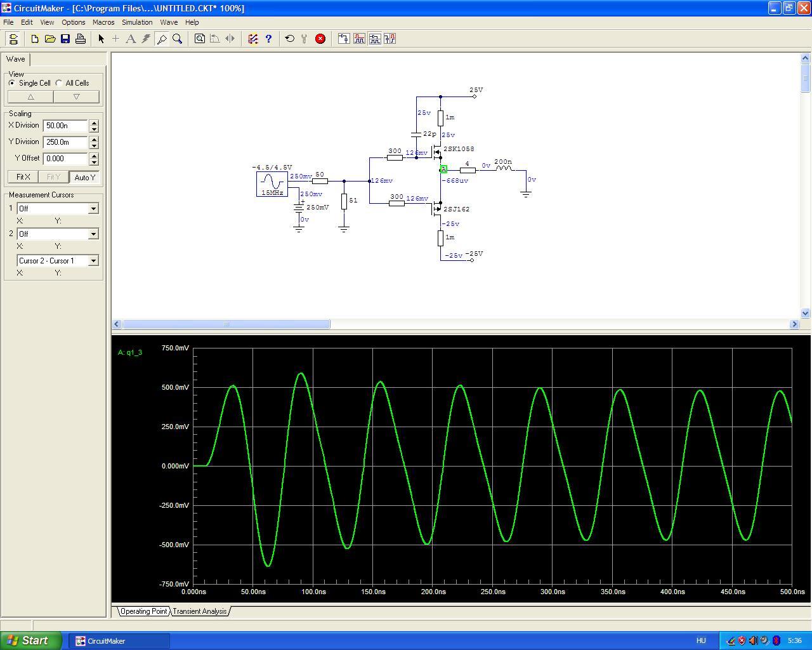The height and width of the screenshot is (650, 812).
Task: Switch to the Operating Point tab
Action: [x=144, y=611]
